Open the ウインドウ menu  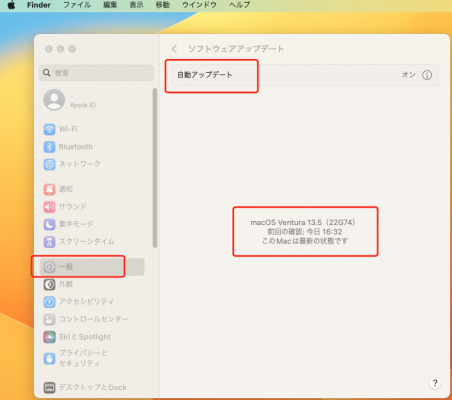(199, 5)
